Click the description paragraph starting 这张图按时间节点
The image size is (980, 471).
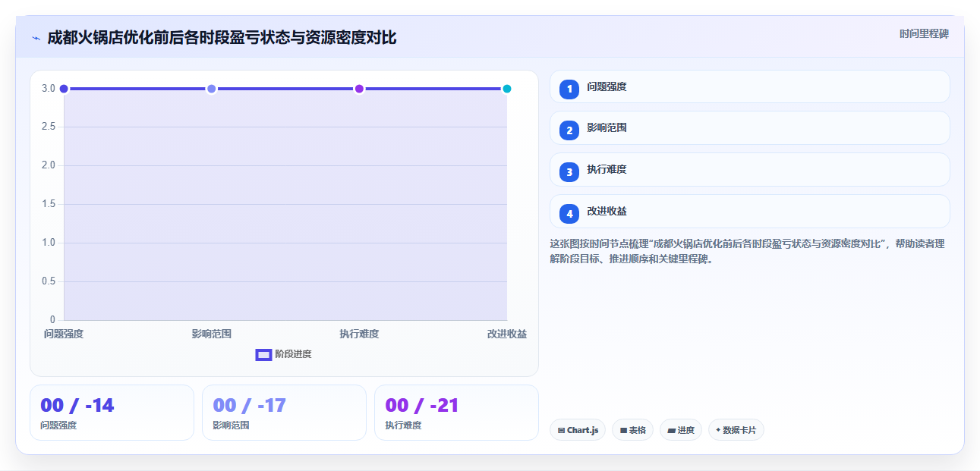tap(747, 251)
